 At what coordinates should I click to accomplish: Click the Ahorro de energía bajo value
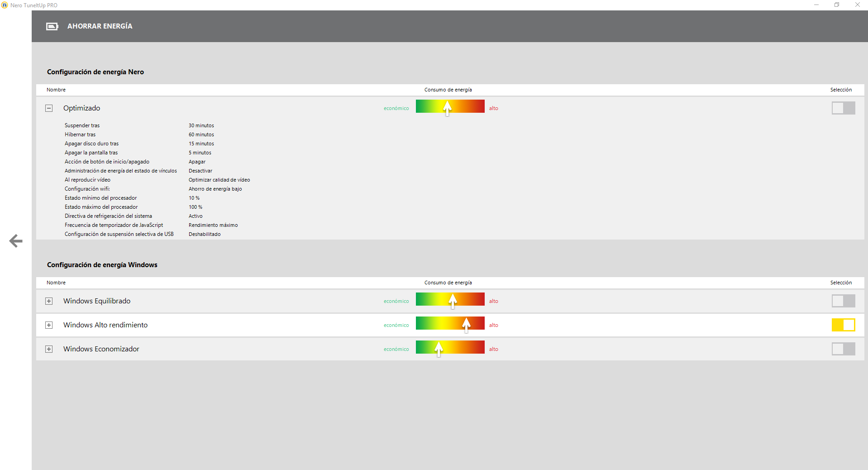pyautogui.click(x=215, y=189)
